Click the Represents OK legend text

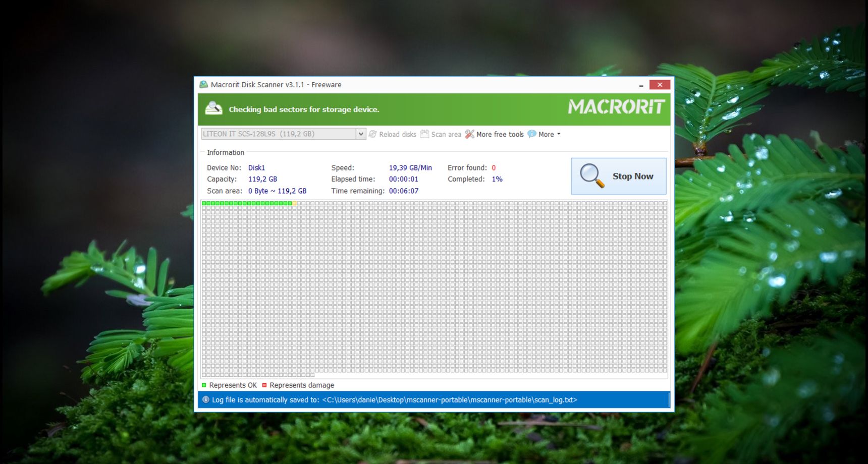pyautogui.click(x=233, y=385)
